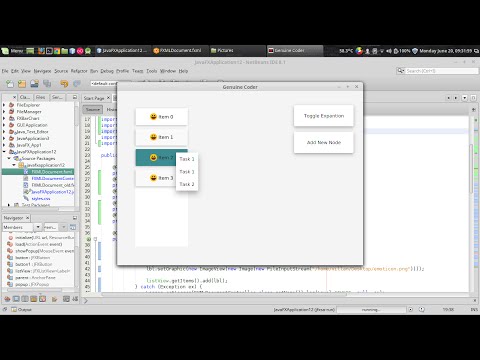Close the Navigator panel tab
The width and height of the screenshot is (480, 360).
click(x=27, y=218)
